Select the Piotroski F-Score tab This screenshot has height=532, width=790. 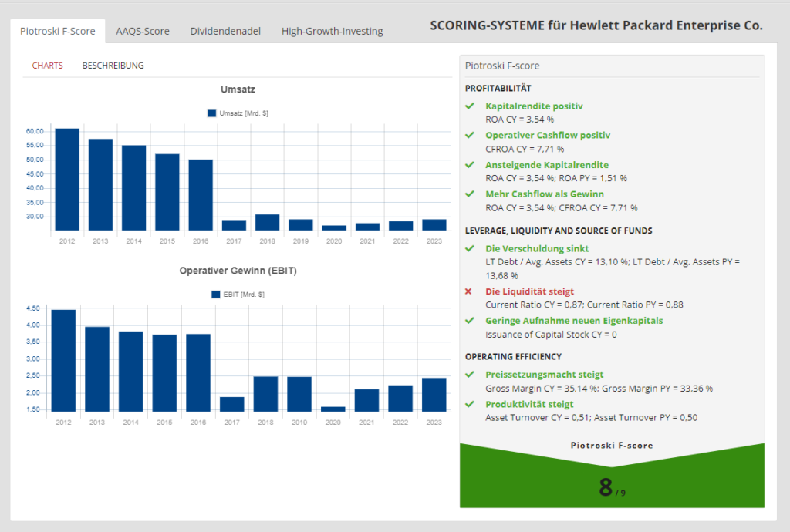(58, 32)
